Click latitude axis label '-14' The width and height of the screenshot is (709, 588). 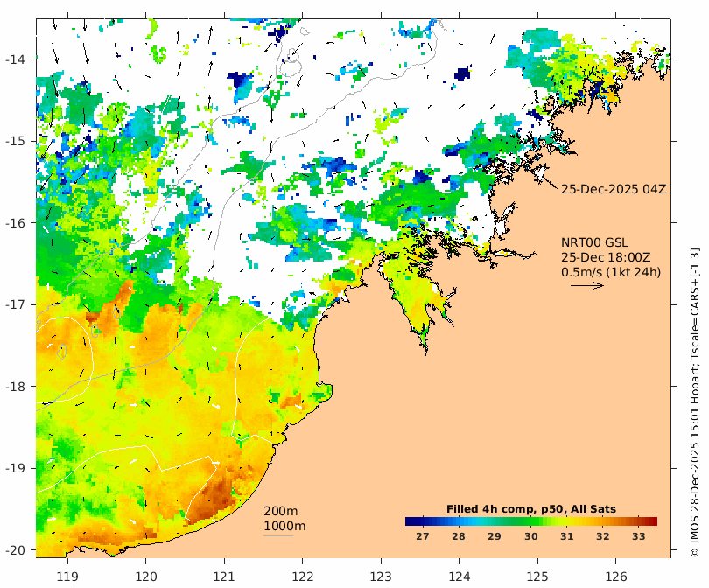(16, 59)
